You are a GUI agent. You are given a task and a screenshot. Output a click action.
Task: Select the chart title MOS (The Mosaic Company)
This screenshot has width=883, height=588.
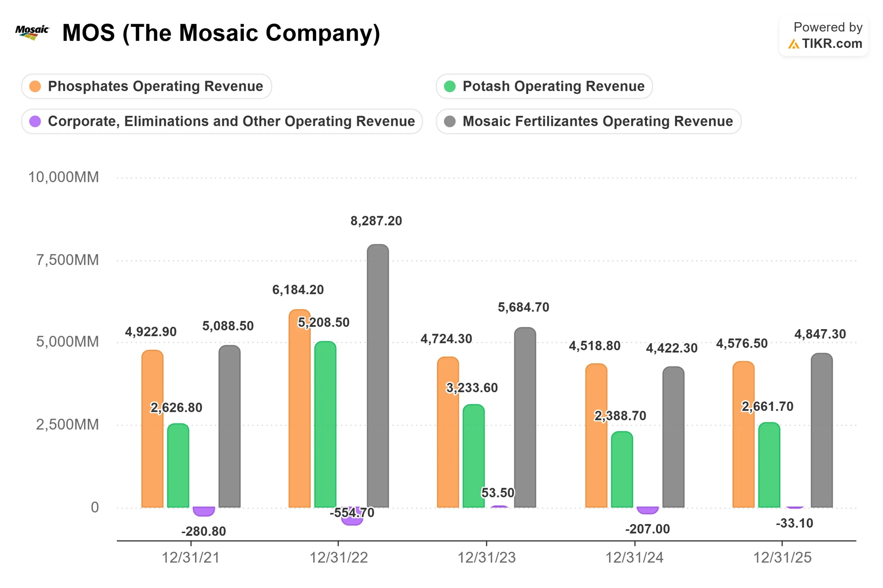(221, 33)
